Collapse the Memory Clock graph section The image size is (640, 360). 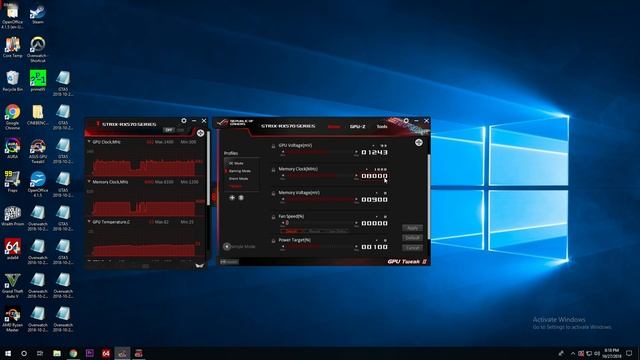[x=89, y=182]
